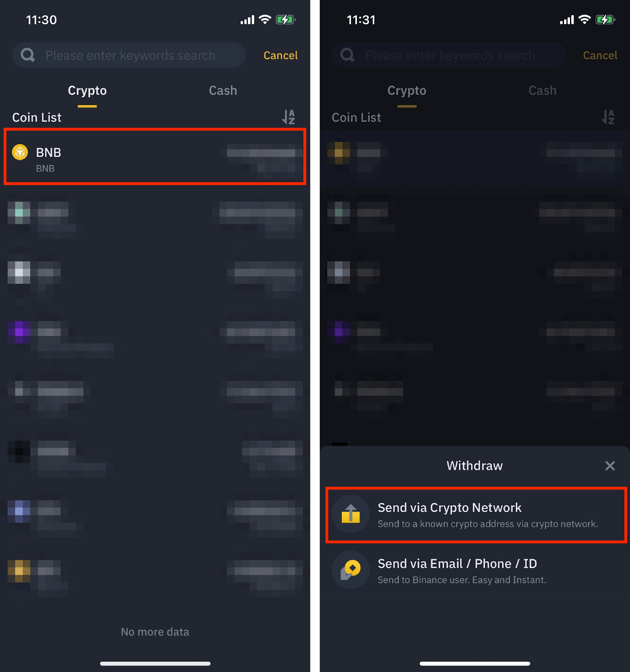
Task: Tap the home indicator bar on left screen
Action: [x=155, y=664]
